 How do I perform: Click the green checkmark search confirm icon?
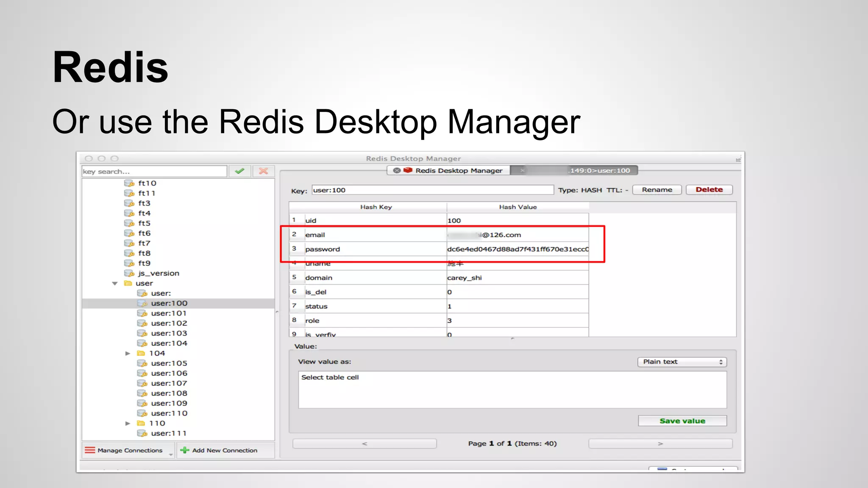[239, 171]
